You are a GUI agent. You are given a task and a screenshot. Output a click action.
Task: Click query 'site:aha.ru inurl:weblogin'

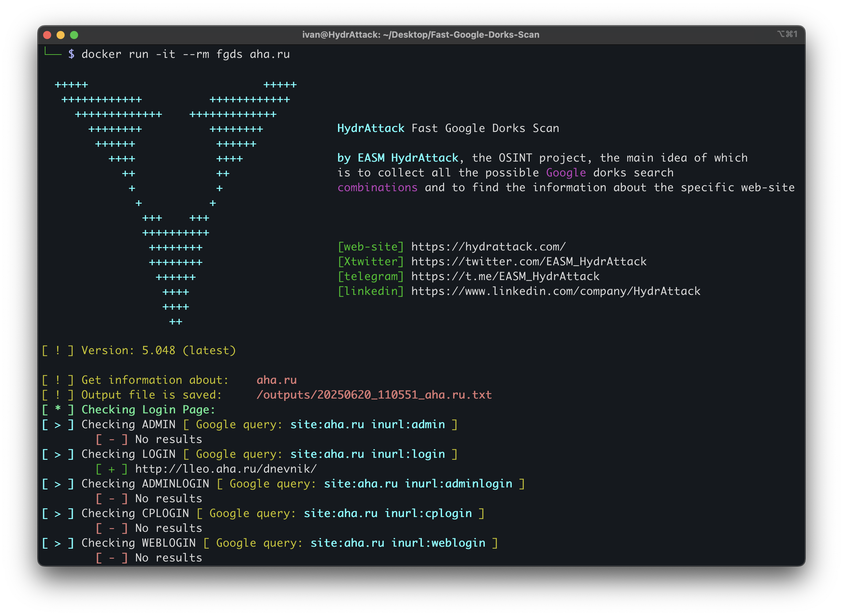398,543
